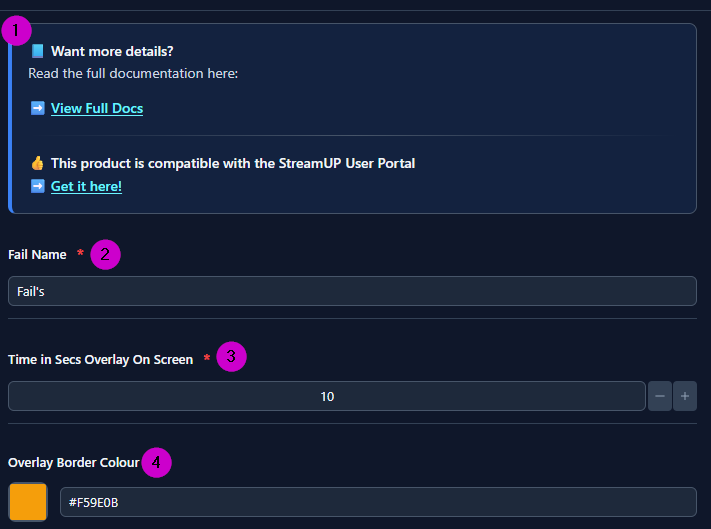Click the thumbs up icon

pyautogui.click(x=37, y=163)
